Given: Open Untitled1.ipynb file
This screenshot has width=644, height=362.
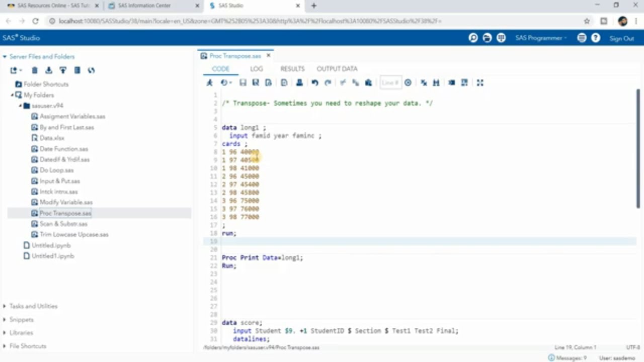Looking at the screenshot, I should click(53, 256).
